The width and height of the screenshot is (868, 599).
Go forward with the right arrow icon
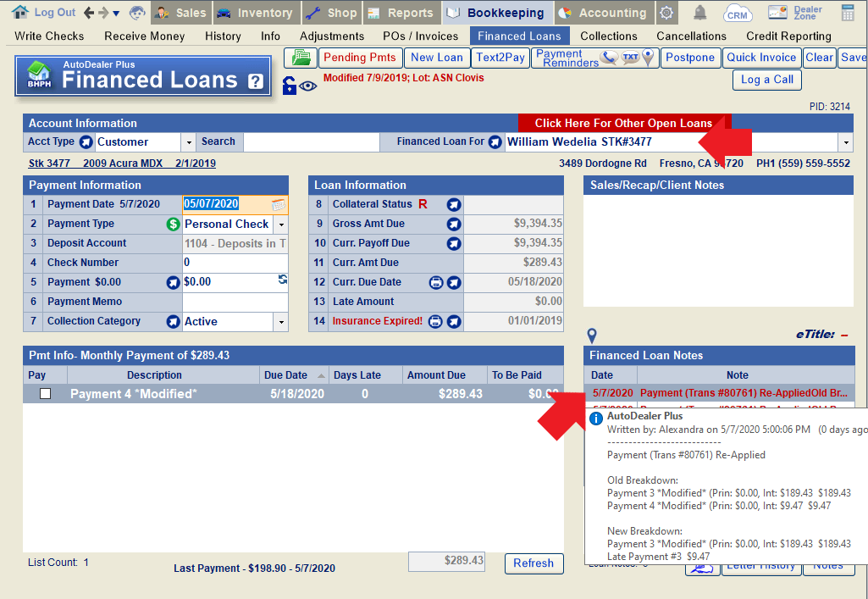(103, 12)
